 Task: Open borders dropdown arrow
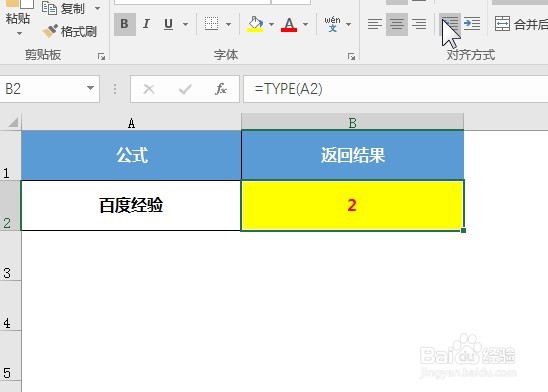[228, 24]
